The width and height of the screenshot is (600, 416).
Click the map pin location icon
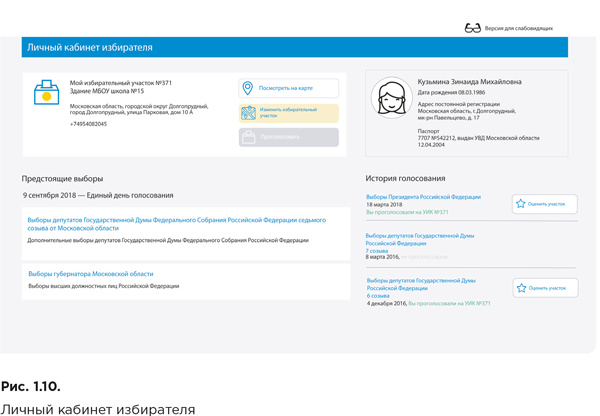pos(248,88)
